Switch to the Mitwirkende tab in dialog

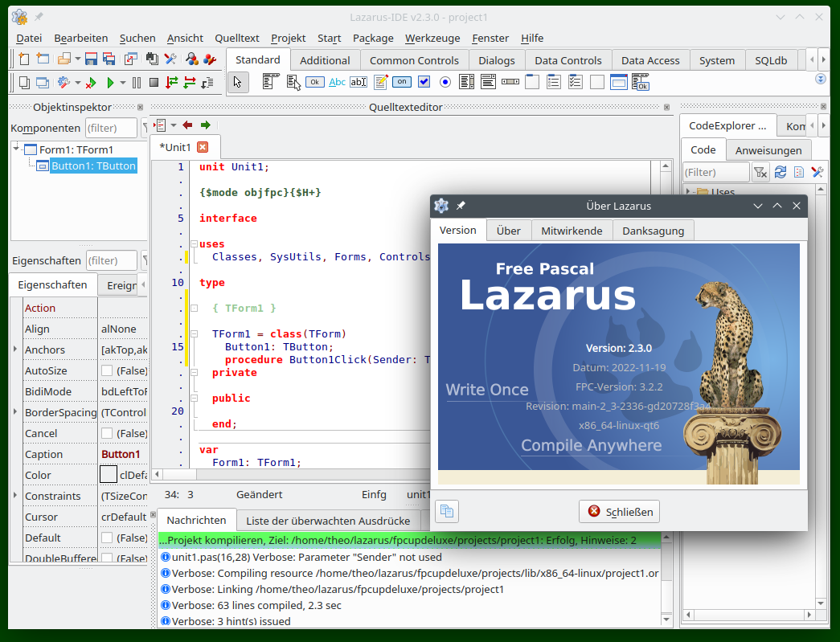click(572, 231)
